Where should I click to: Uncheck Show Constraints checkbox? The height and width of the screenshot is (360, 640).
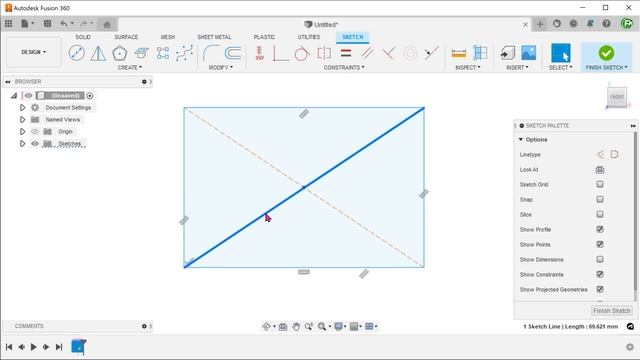[x=600, y=274]
